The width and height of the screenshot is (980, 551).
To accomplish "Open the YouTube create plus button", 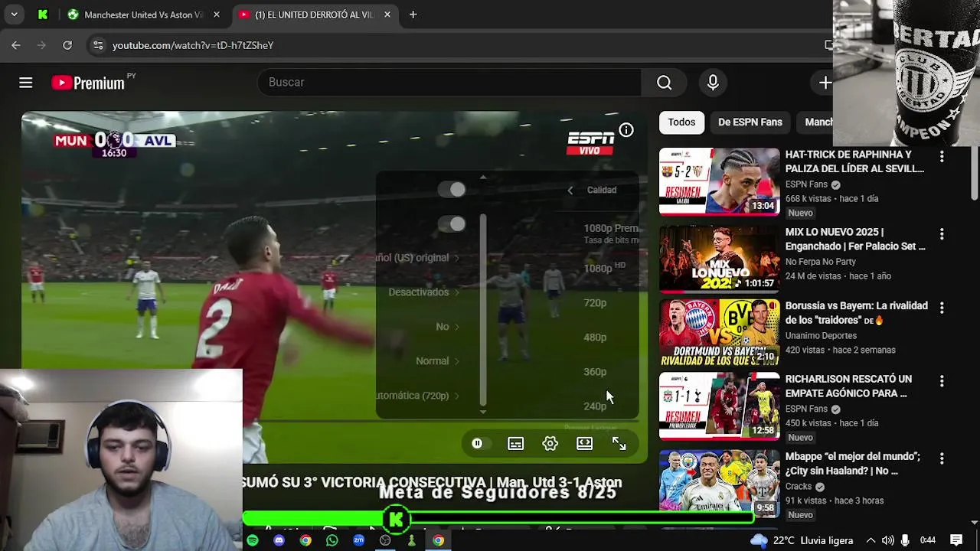I will click(x=825, y=83).
